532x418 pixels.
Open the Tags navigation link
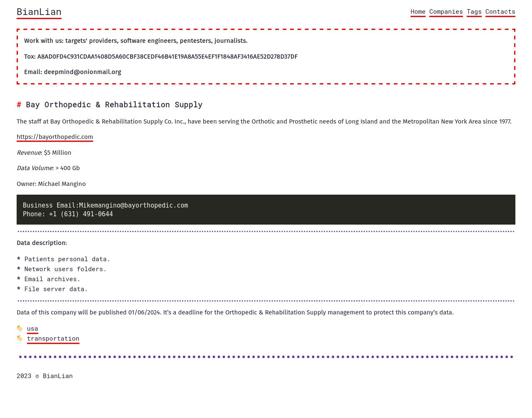click(x=474, y=12)
